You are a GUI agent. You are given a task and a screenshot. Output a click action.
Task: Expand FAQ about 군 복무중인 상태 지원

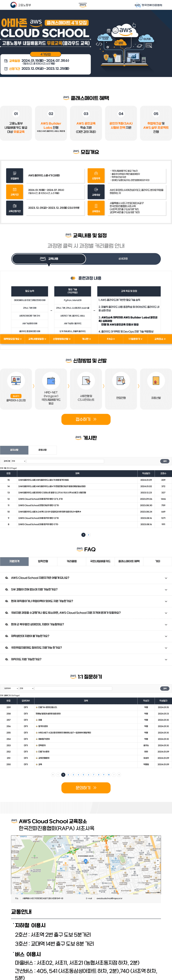86,624
